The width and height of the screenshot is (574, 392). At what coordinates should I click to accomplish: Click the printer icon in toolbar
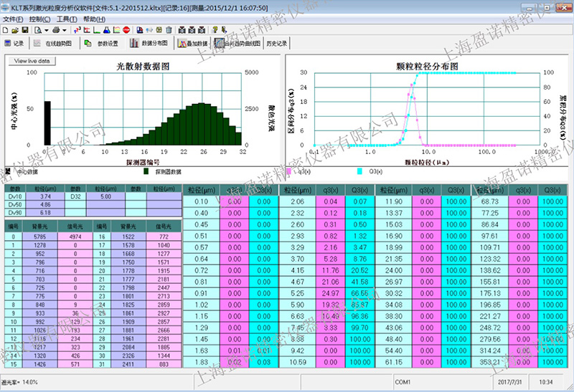click(56, 30)
